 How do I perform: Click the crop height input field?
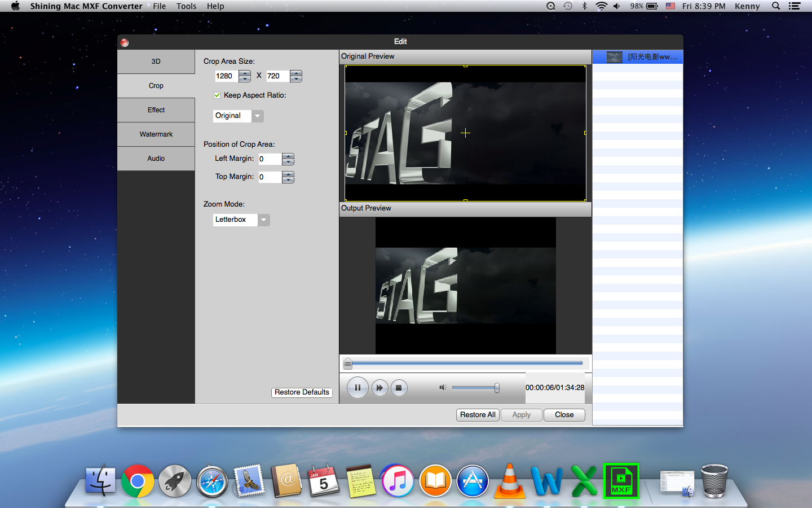(277, 76)
